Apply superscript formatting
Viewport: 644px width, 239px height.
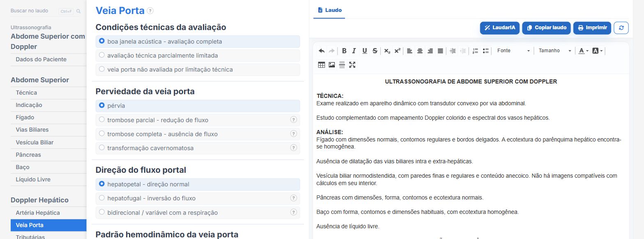[x=397, y=51]
